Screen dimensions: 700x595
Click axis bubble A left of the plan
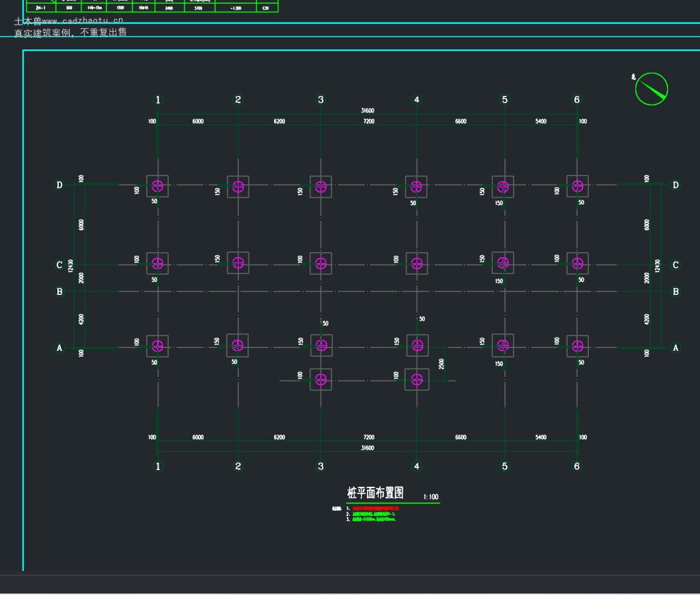click(x=60, y=347)
